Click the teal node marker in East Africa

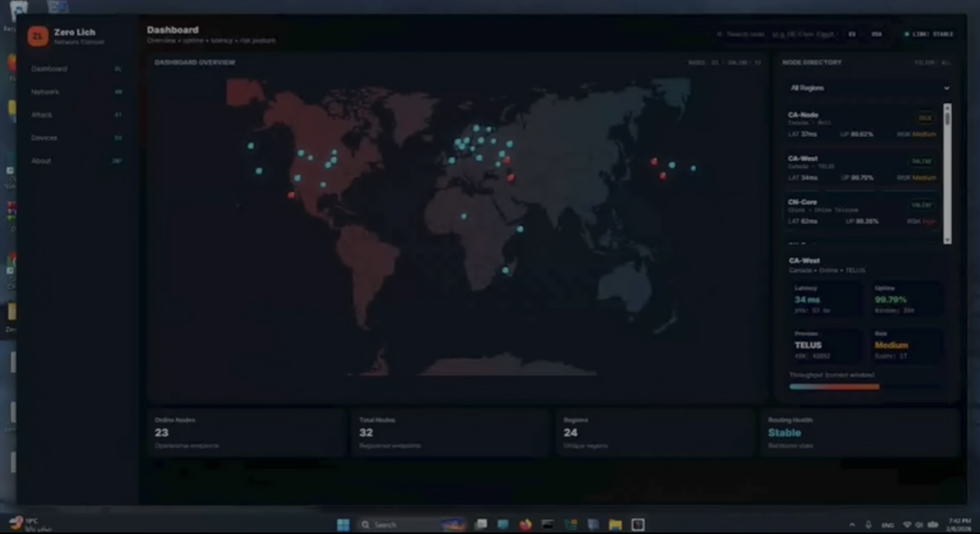[x=520, y=230]
